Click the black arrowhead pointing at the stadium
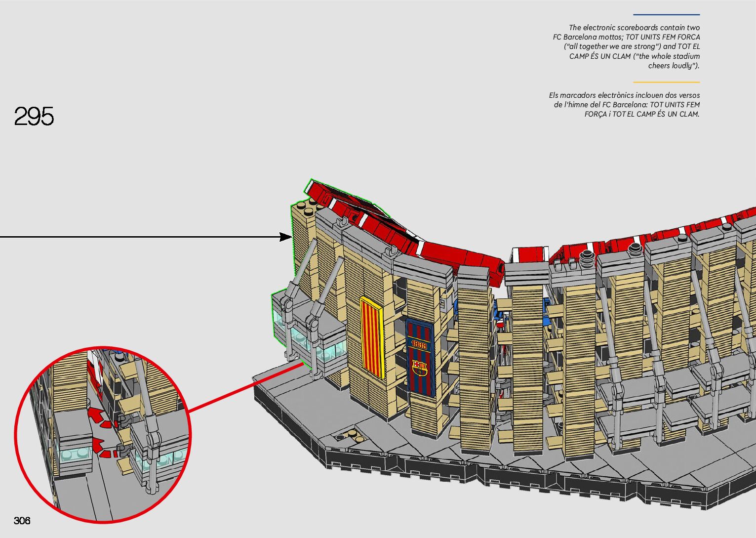This screenshot has height=538, width=756. 285,237
